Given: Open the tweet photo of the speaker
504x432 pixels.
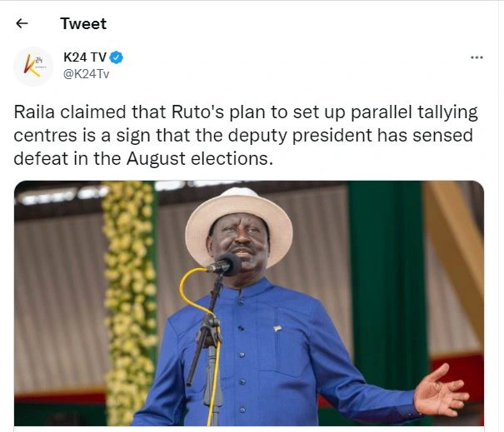Looking at the screenshot, I should (249, 303).
